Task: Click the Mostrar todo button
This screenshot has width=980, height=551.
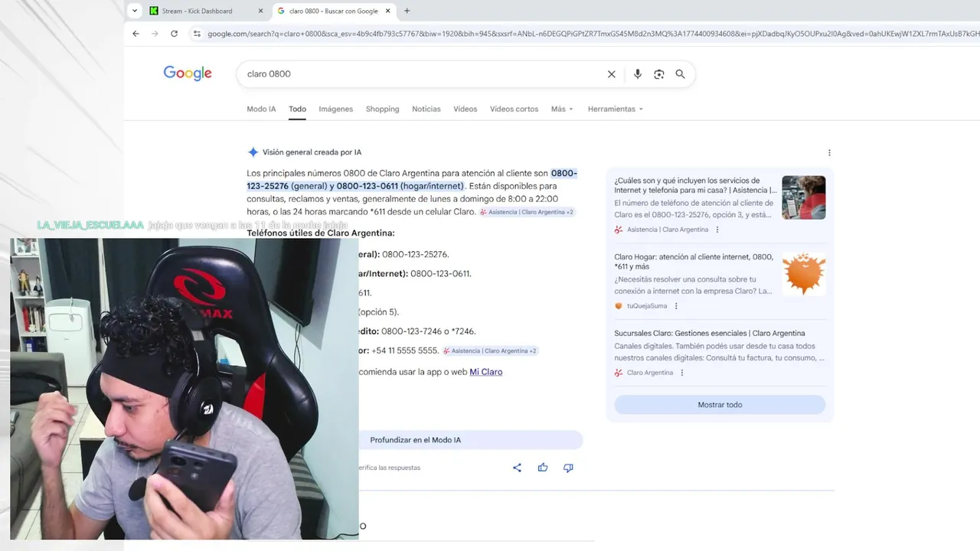Action: click(x=720, y=405)
